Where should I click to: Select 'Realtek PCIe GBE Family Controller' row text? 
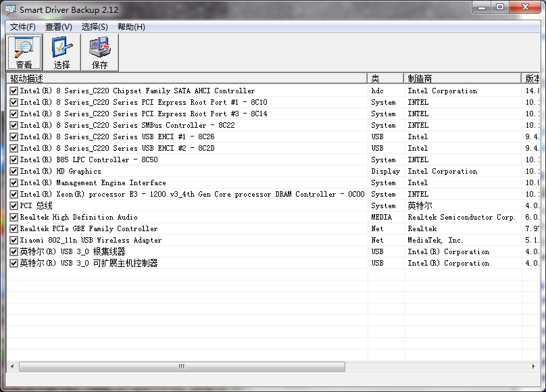pos(89,228)
